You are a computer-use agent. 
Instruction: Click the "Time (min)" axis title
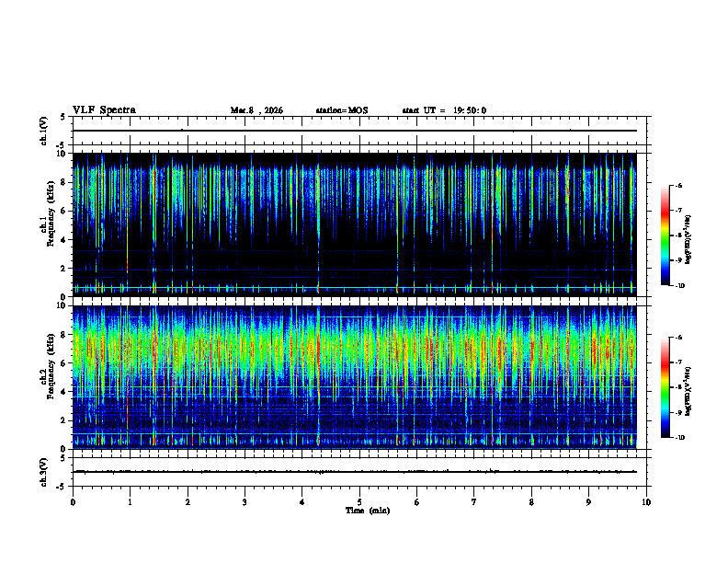tap(368, 511)
